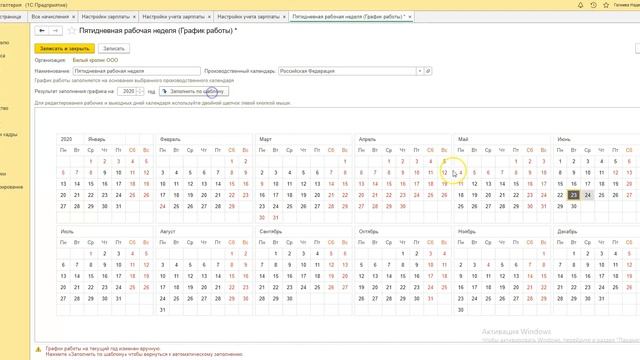640x360 pixels.
Task: Click the Январь month header
Action: 97,139
